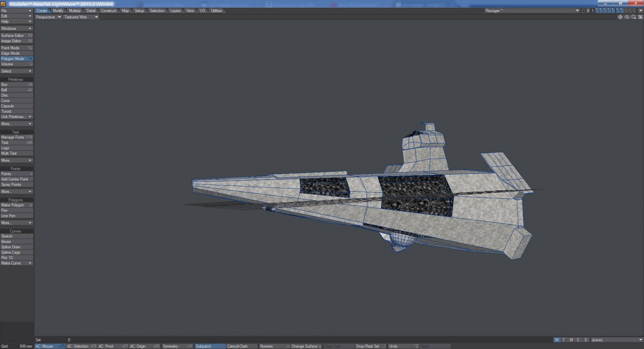
Task: Click the Surface Editor button
Action: pos(17,35)
